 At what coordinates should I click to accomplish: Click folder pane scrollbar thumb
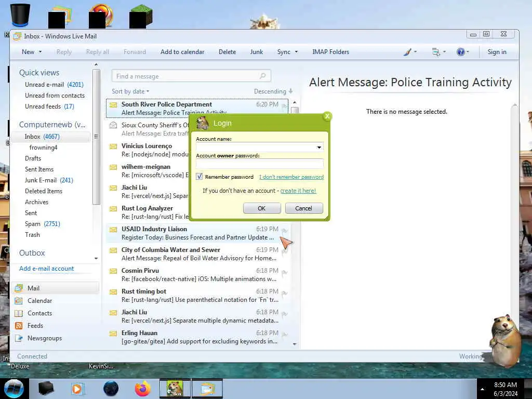click(96, 137)
